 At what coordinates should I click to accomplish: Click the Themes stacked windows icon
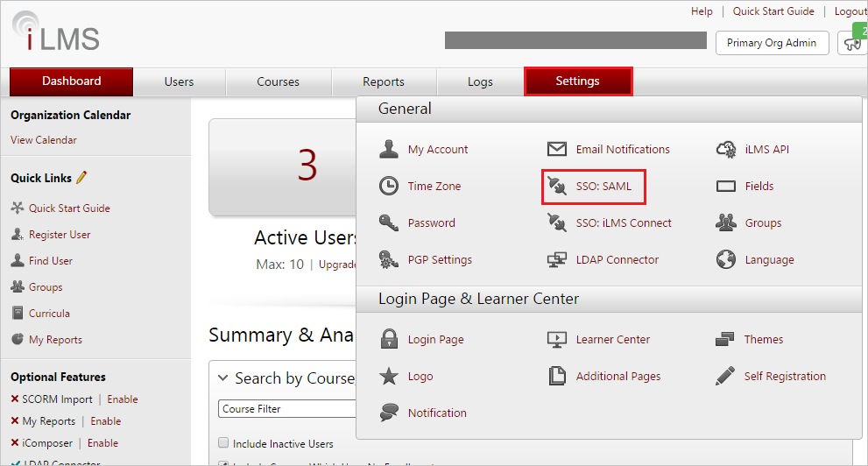coord(724,339)
